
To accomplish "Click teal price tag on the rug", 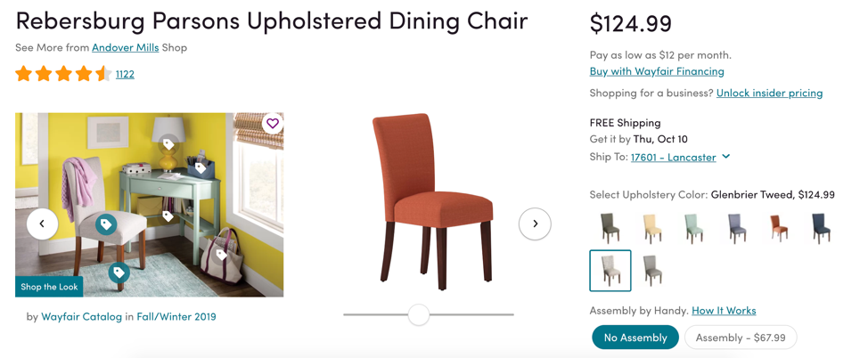I will (119, 272).
